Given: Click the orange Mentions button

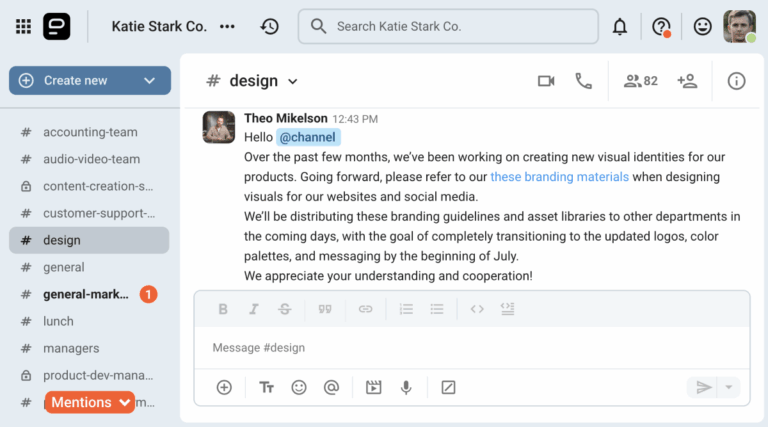Looking at the screenshot, I should (90, 402).
